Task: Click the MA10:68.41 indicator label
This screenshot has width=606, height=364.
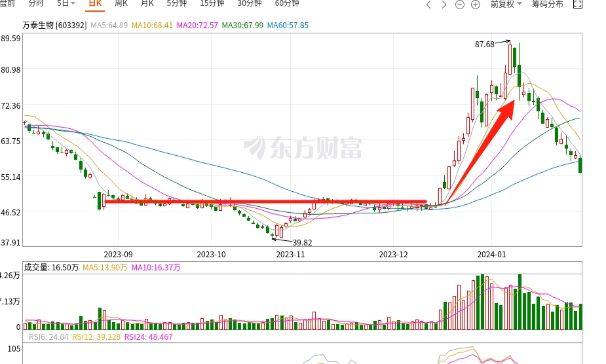Action: click(152, 25)
